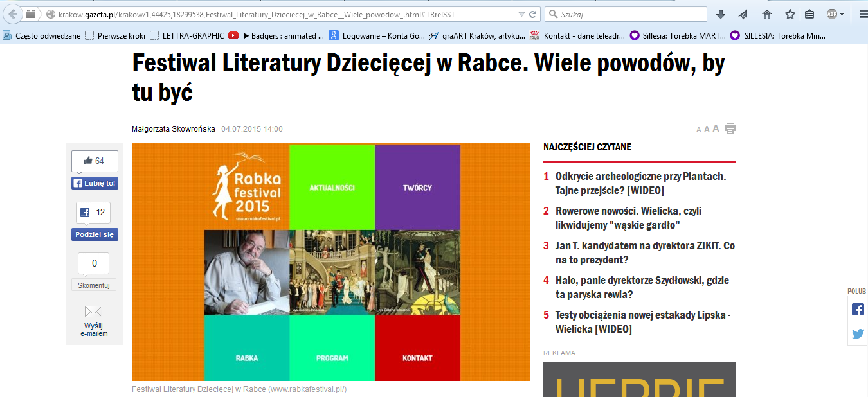The width and height of the screenshot is (868, 397).
Task: Click the article headline Festiwal Literatury Dziecięcej
Action: [x=428, y=77]
